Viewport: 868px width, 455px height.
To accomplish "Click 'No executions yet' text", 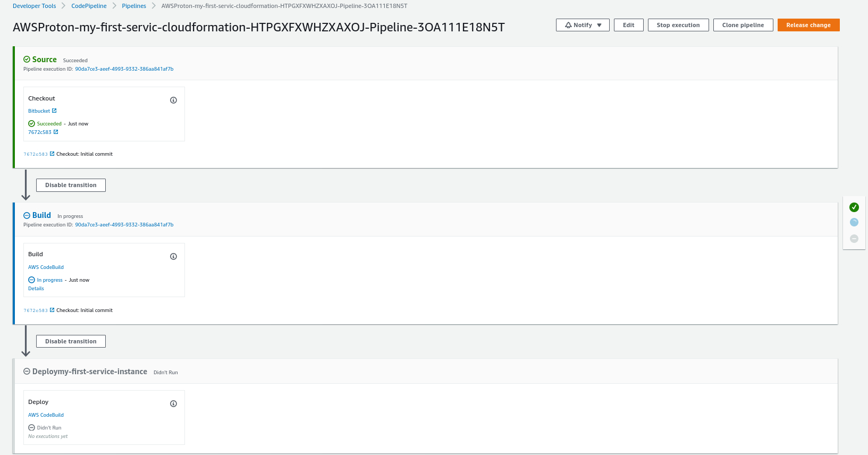I will point(48,436).
